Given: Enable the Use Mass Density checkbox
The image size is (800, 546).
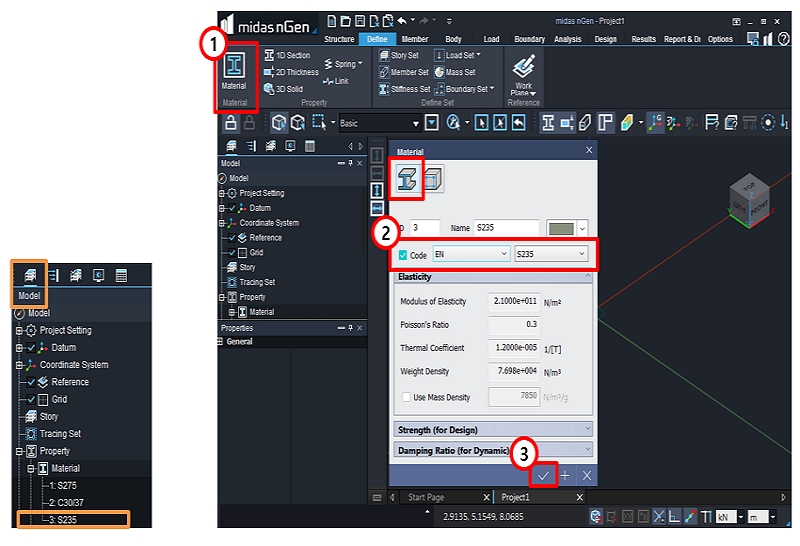Looking at the screenshot, I should (x=404, y=397).
